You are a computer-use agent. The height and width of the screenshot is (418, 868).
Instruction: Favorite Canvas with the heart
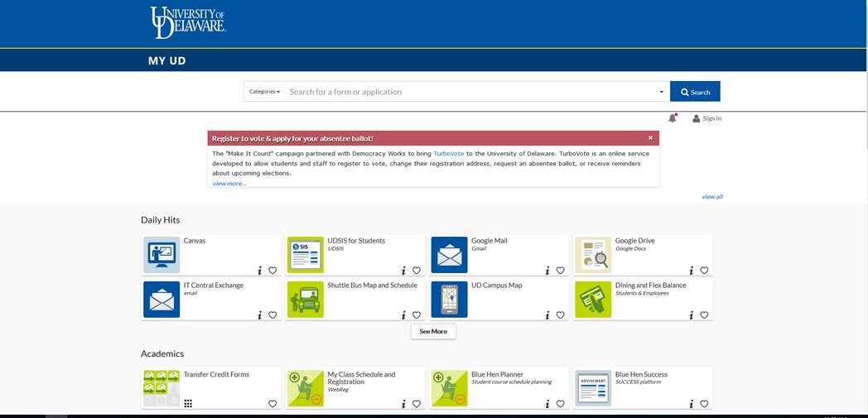(272, 271)
